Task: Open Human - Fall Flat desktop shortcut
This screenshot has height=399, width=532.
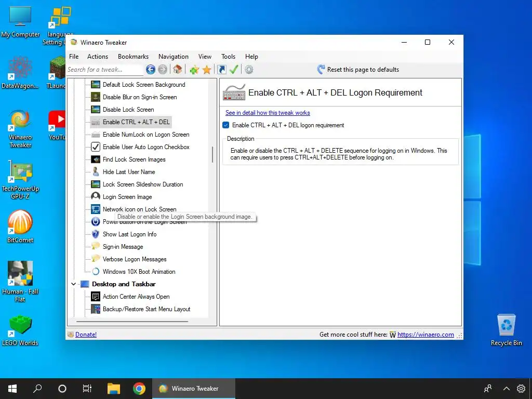Action: tap(20, 282)
